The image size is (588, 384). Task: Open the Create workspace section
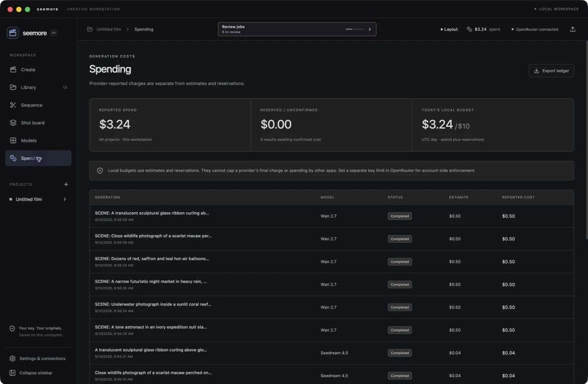tap(38, 69)
